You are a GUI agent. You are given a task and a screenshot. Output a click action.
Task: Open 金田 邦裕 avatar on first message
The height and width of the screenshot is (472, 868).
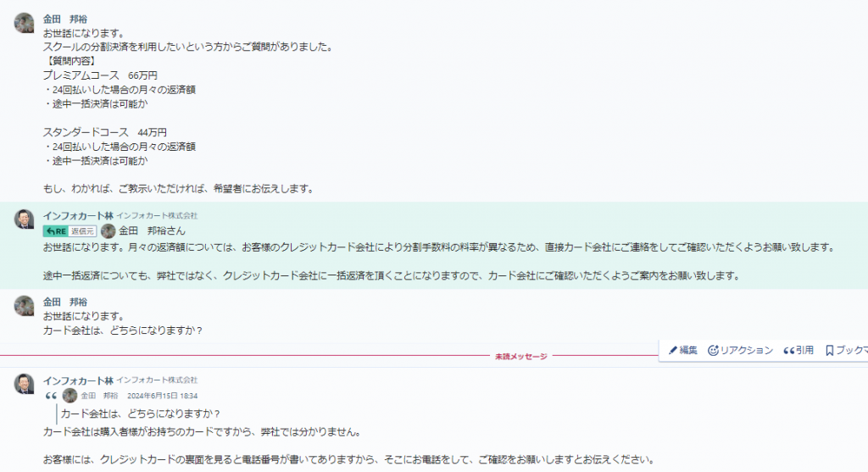(x=24, y=23)
